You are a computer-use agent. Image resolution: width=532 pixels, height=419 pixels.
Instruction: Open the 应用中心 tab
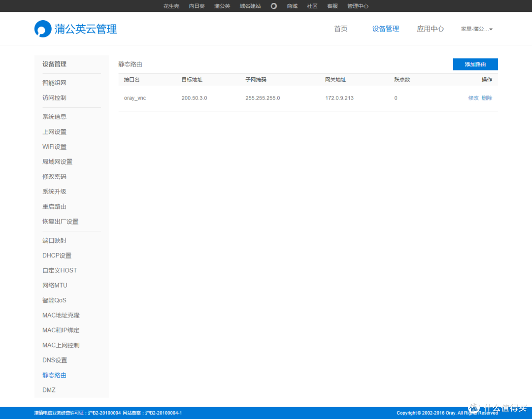click(x=430, y=29)
